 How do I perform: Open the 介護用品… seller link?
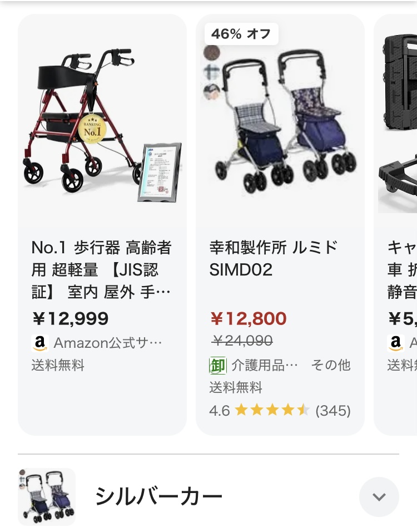(x=265, y=366)
